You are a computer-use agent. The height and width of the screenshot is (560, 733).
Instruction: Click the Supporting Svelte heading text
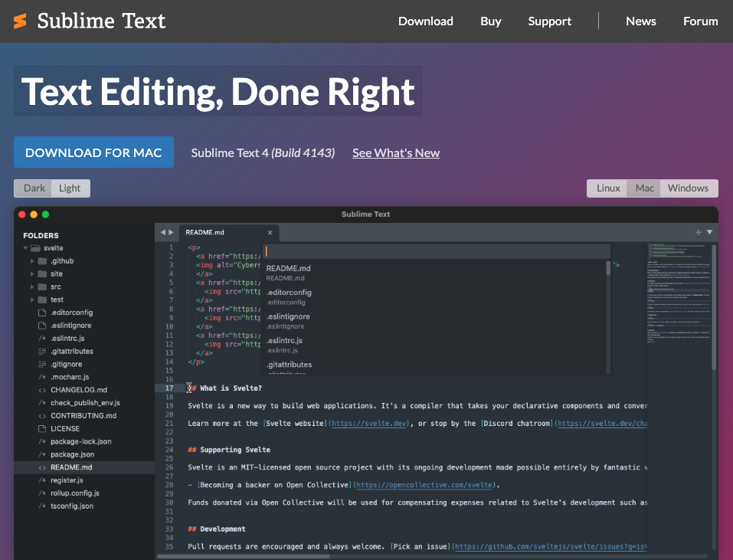pyautogui.click(x=234, y=450)
